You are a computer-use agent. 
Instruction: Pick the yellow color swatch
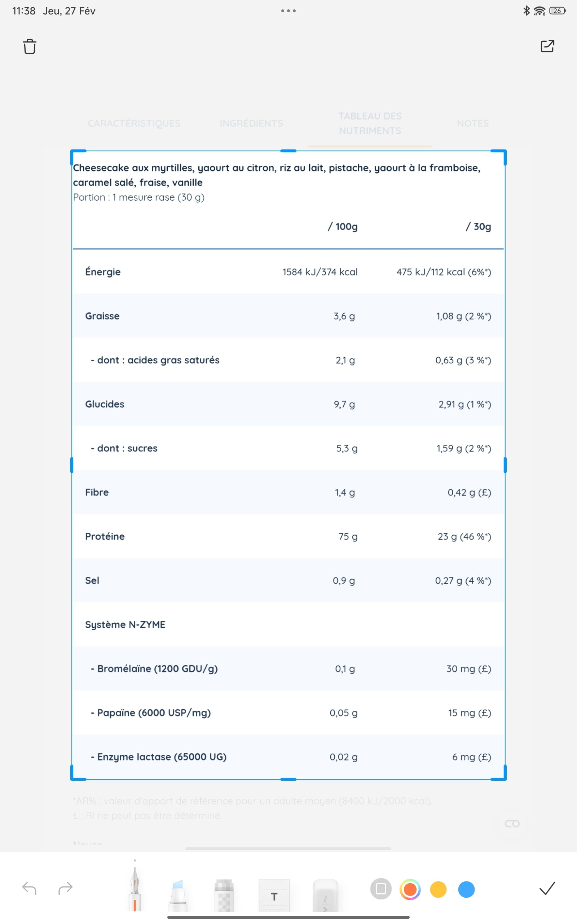click(438, 889)
